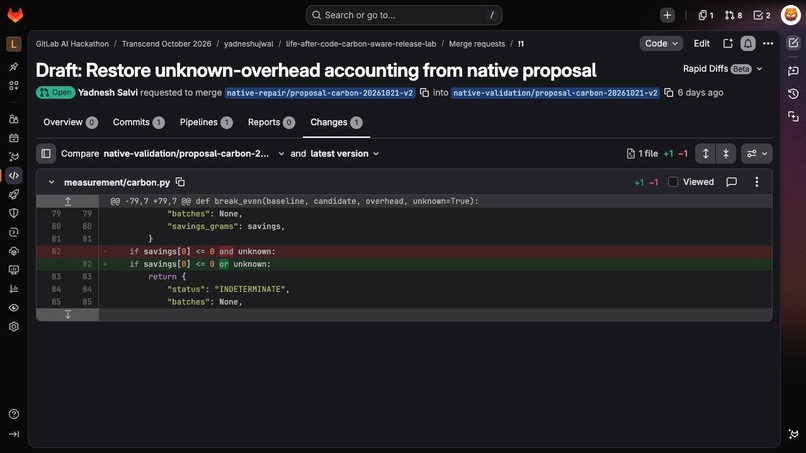
Task: Switch to the Reports tab
Action: (x=271, y=122)
